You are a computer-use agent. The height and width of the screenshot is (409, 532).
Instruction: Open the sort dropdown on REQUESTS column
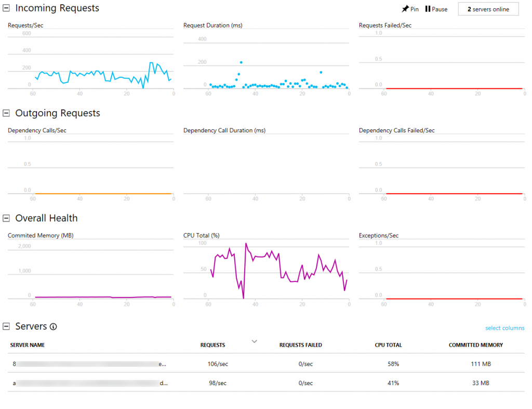[x=254, y=341]
